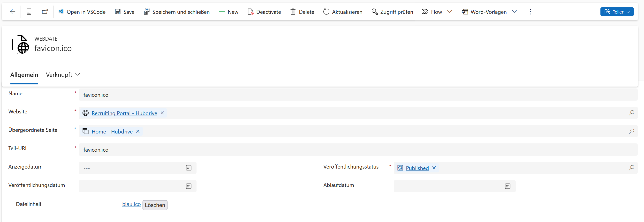Switch to the Allgemein tab
The image size is (644, 222).
[x=24, y=75]
